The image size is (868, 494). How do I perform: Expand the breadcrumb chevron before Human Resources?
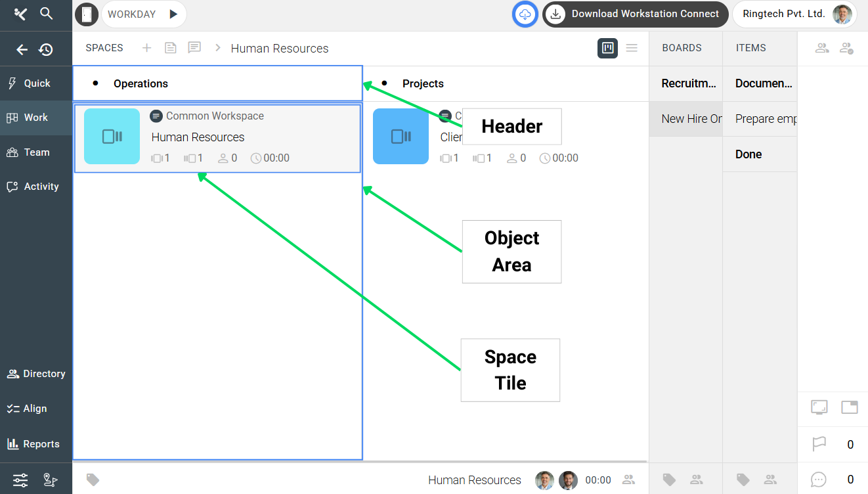tap(218, 48)
